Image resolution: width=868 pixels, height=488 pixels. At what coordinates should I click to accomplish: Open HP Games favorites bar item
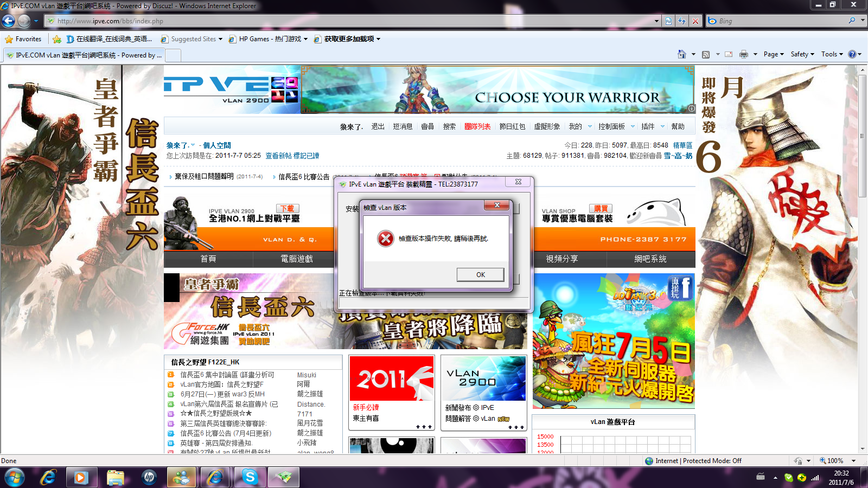click(268, 39)
